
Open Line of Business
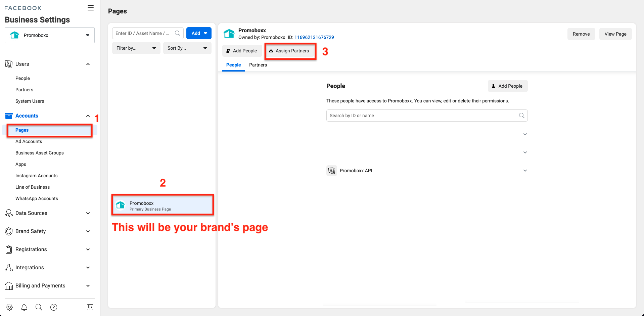click(x=32, y=187)
